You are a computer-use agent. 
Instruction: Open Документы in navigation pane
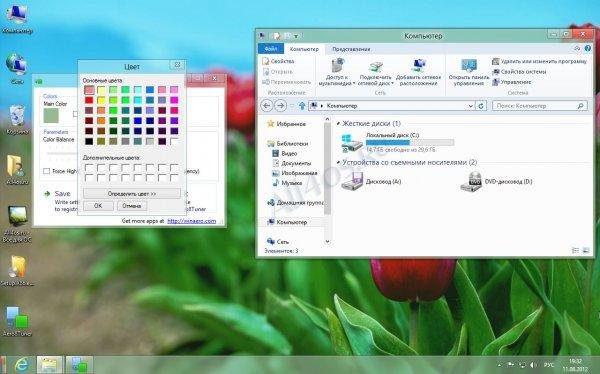pyautogui.click(x=292, y=163)
